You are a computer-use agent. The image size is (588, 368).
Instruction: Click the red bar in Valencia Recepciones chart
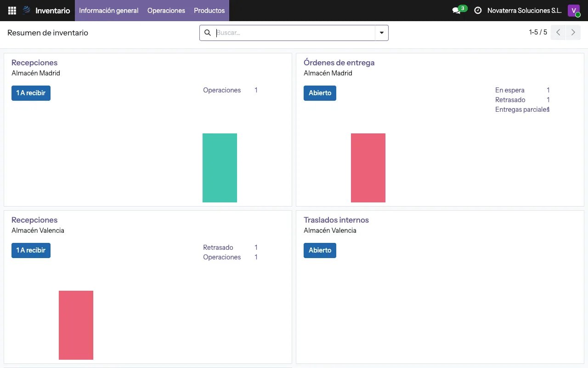click(x=76, y=325)
